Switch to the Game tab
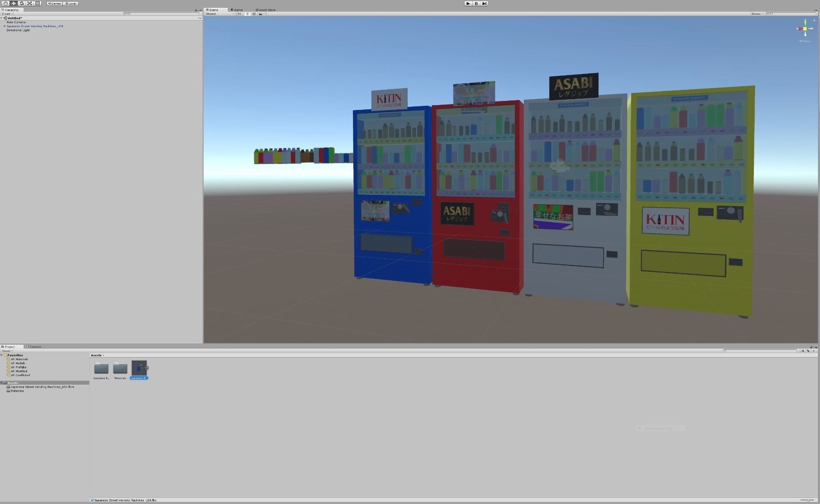 [x=237, y=10]
